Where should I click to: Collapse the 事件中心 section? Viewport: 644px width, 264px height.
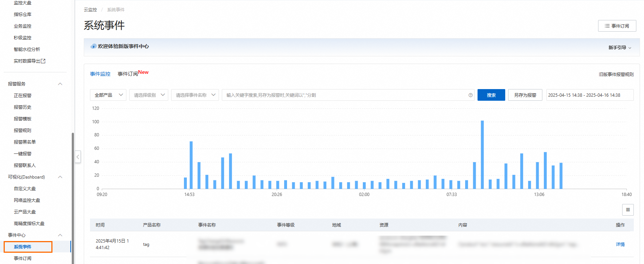(60, 235)
